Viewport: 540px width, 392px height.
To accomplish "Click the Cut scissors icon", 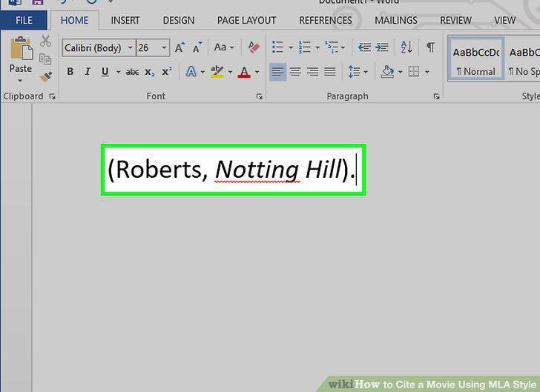I will [x=45, y=41].
